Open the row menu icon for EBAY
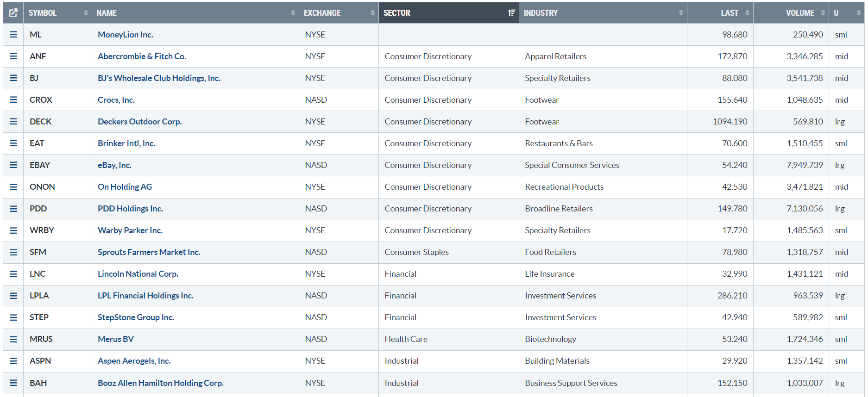Viewport: 868px width, 397px height. [13, 165]
